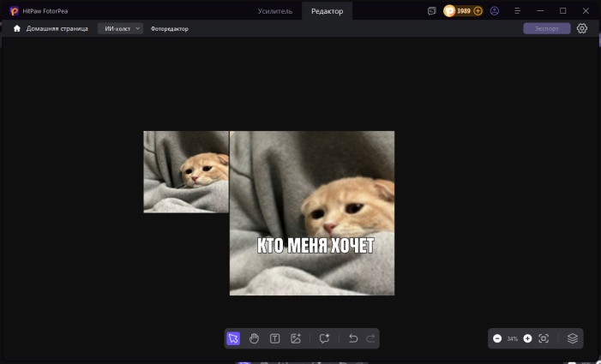Click the 34% zoom value
This screenshot has height=364, width=601.
(513, 339)
